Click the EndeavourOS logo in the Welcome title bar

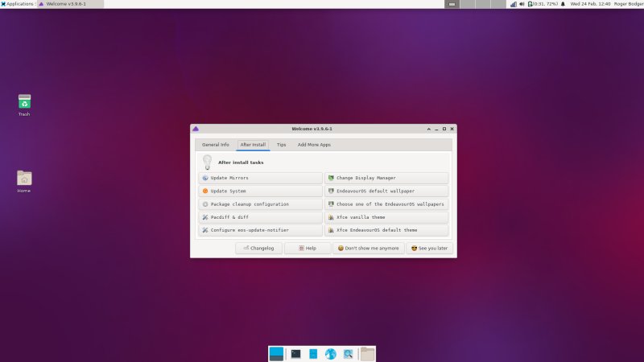196,129
